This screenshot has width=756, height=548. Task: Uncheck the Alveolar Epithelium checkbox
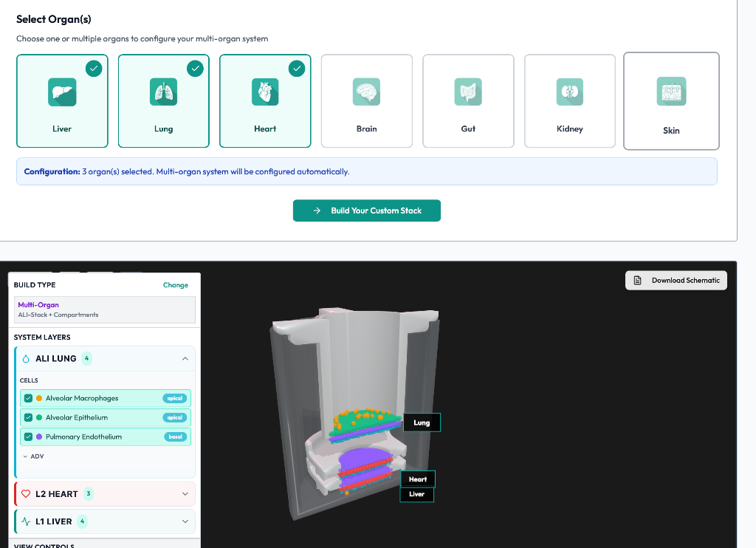[29, 418]
